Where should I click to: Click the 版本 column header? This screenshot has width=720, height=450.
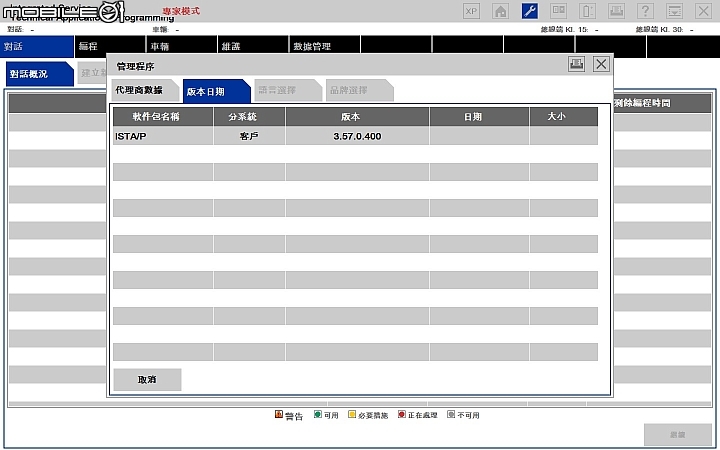[357, 117]
